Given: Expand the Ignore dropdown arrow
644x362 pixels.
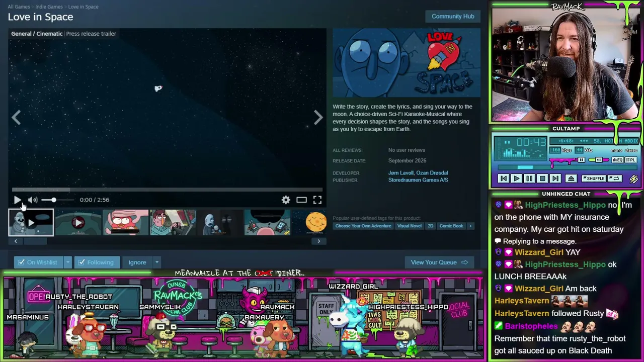Looking at the screenshot, I should pyautogui.click(x=156, y=262).
